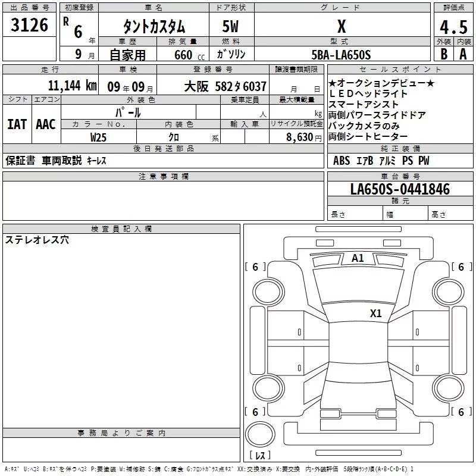The height and width of the screenshot is (476, 476).
Task: Select the overall score 4.5
Action: pyautogui.click(x=453, y=27)
